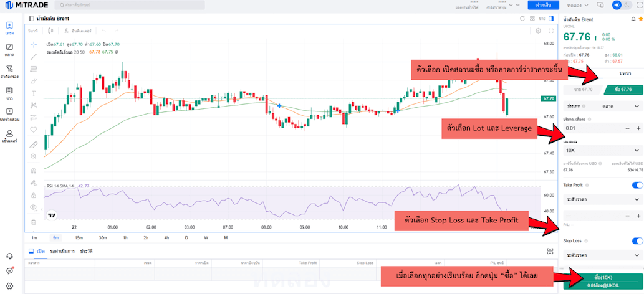The image size is (644, 294).
Task: Expand the 10X leverage dropdown
Action: (602, 150)
